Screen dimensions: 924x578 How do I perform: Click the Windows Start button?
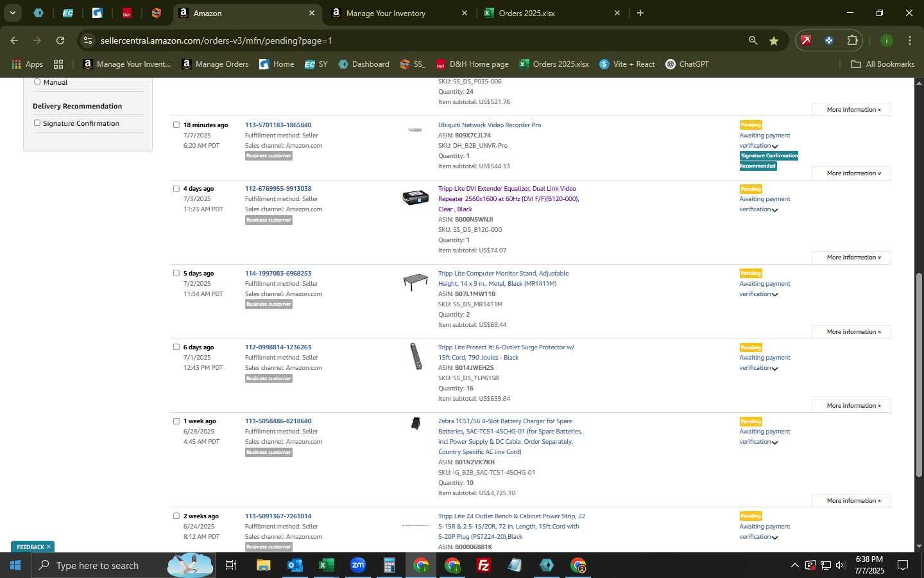(x=15, y=565)
